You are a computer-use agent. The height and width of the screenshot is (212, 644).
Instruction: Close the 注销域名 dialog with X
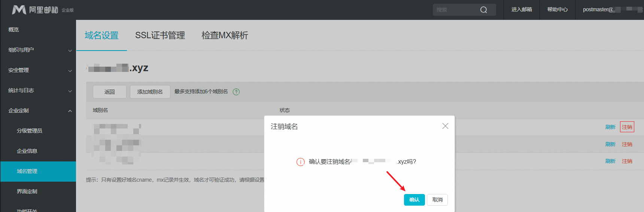click(445, 126)
